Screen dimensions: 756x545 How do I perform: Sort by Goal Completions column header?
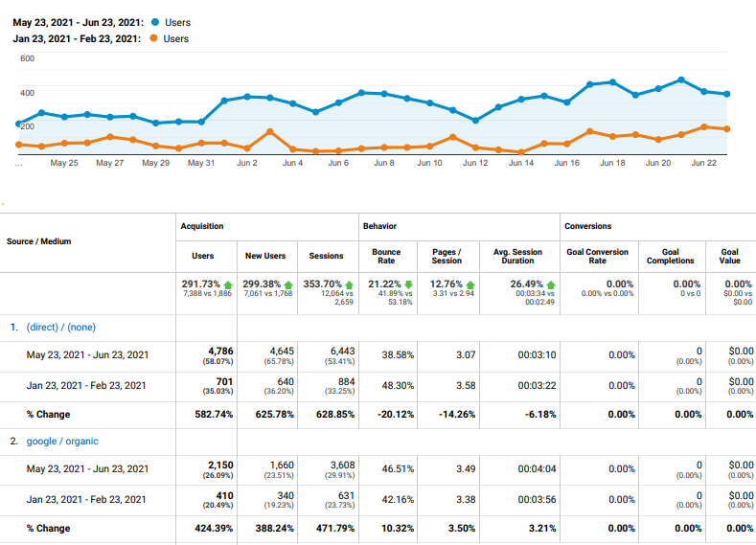pyautogui.click(x=670, y=256)
